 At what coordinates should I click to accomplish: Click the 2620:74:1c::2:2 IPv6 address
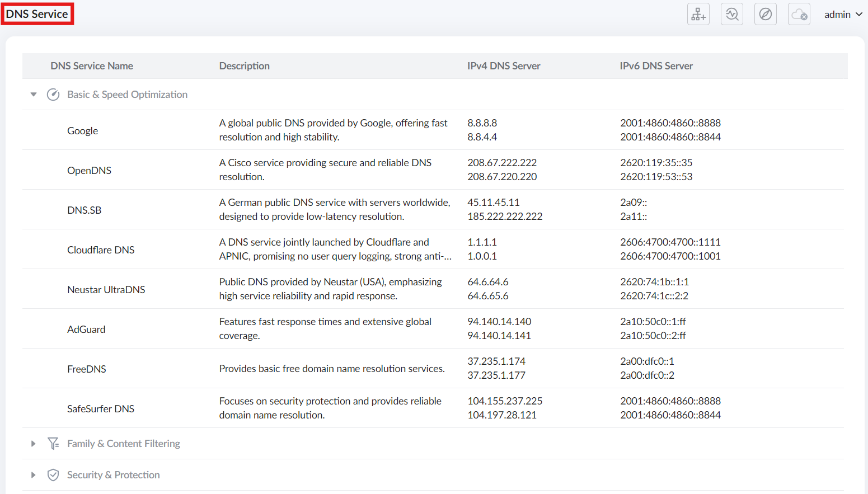click(x=654, y=296)
